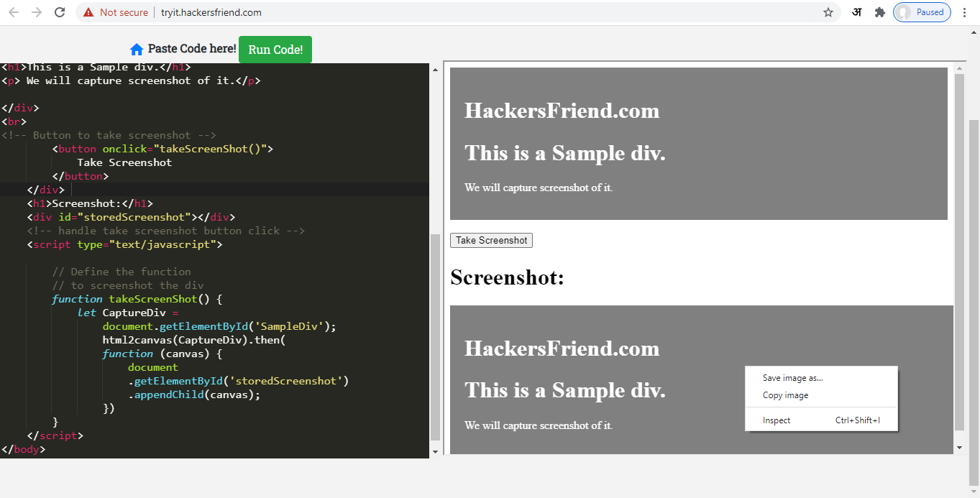980x498 pixels.
Task: Click the code editor vertical scrollbar thumb
Action: click(x=434, y=336)
